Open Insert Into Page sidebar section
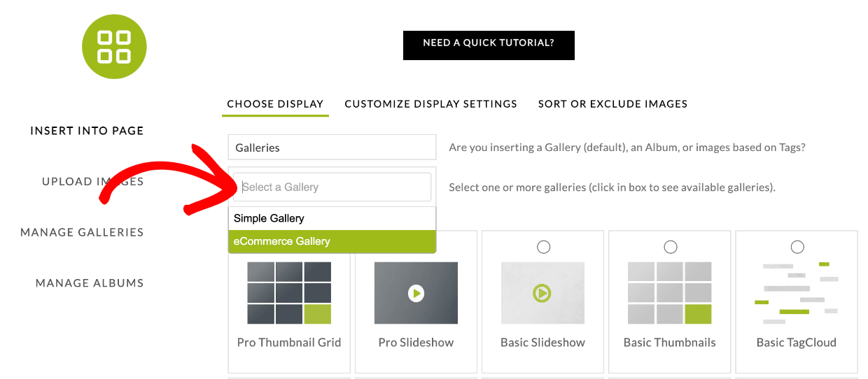Screen dimensions: 868x379 coord(87,131)
